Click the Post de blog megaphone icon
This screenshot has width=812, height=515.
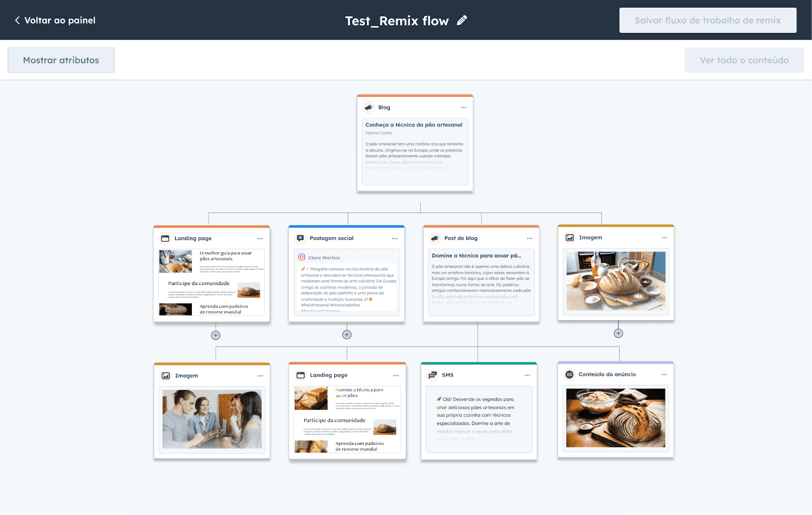(435, 238)
